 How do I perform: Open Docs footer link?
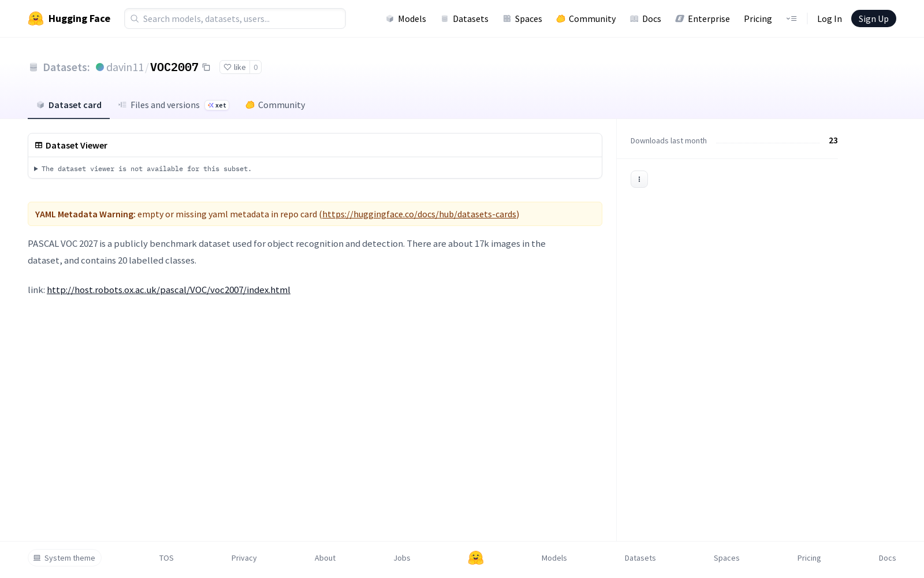[x=887, y=558]
